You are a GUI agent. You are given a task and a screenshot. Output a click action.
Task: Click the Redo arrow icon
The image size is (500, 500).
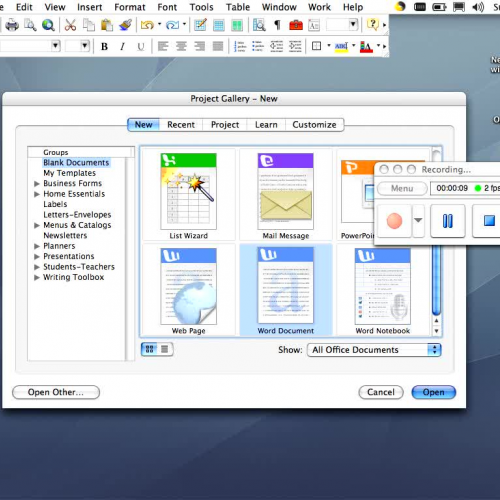click(172, 25)
